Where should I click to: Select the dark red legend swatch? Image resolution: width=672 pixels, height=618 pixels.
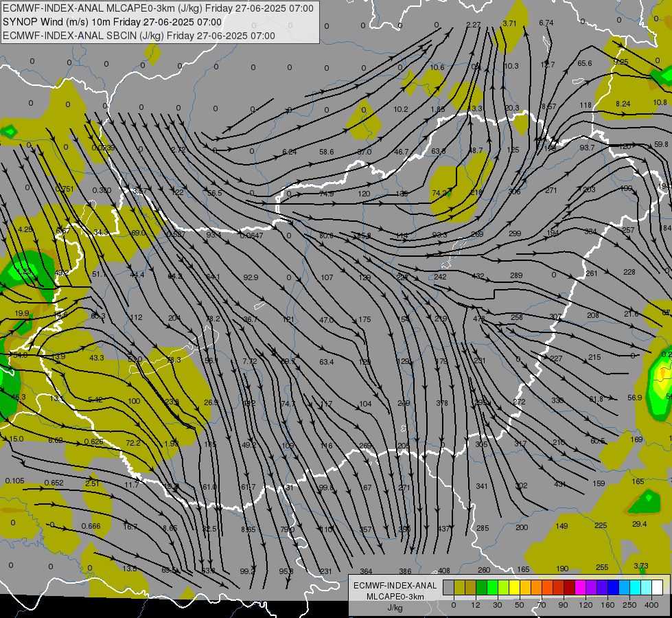click(x=569, y=587)
